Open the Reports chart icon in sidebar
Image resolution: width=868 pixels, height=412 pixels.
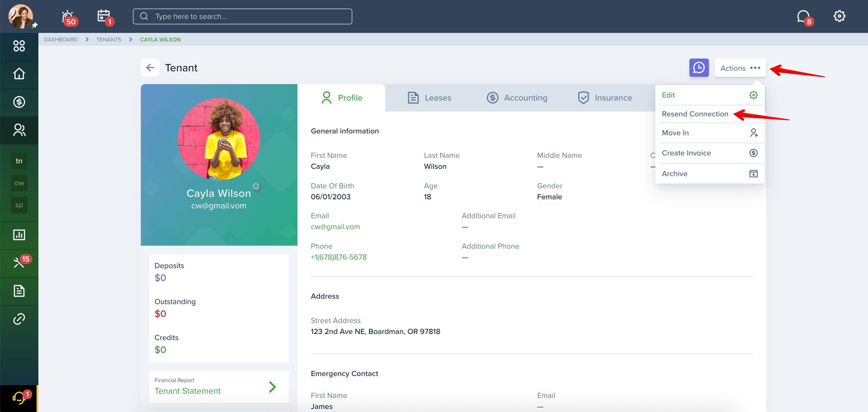(19, 234)
